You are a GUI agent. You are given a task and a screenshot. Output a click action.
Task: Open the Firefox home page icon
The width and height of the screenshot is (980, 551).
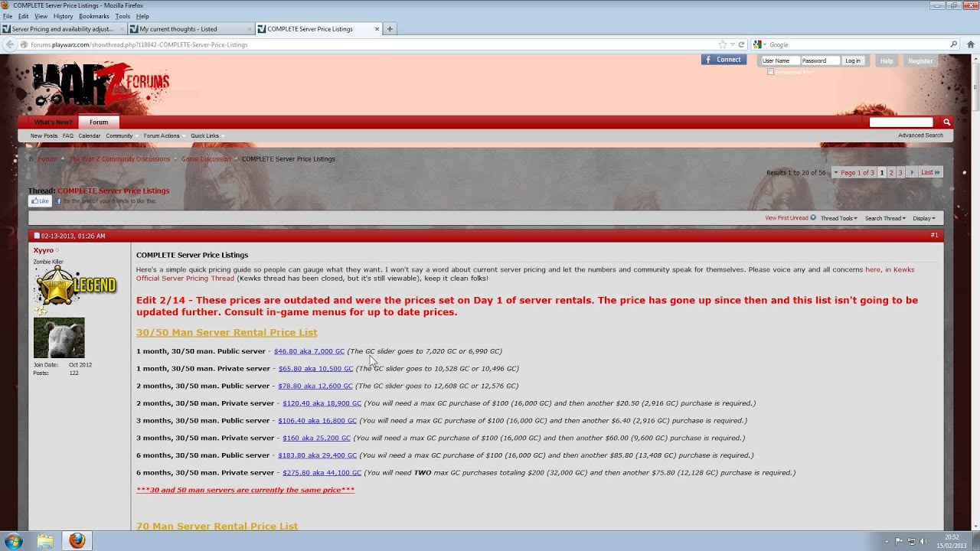pyautogui.click(x=970, y=44)
